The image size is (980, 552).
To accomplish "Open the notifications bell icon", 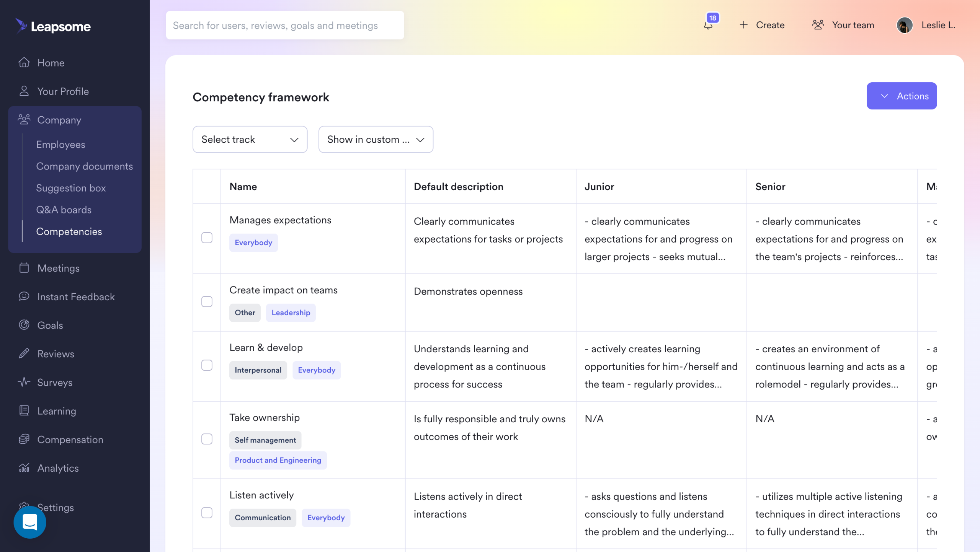I will coord(708,25).
